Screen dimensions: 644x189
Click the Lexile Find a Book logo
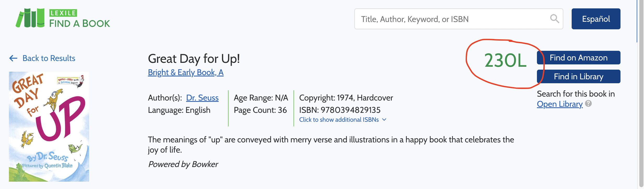click(63, 18)
